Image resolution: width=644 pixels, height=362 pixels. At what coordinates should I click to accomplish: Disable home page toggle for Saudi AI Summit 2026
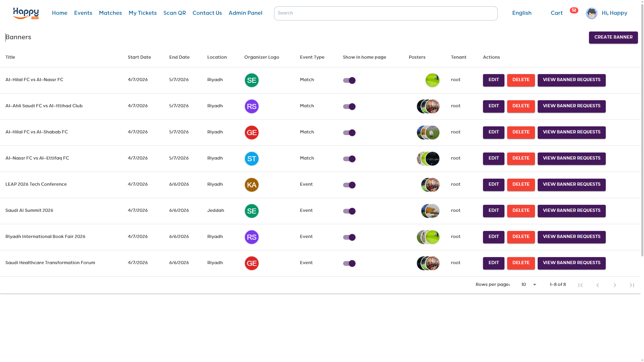pyautogui.click(x=349, y=211)
